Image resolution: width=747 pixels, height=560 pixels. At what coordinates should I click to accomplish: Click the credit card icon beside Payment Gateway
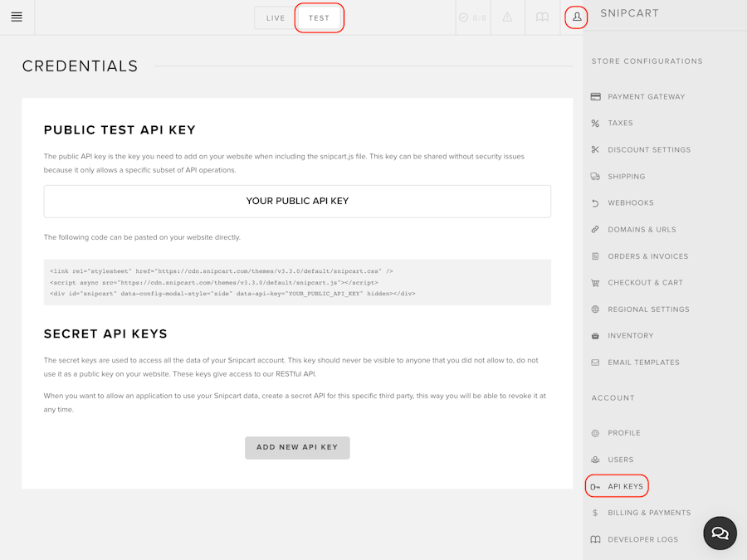595,97
